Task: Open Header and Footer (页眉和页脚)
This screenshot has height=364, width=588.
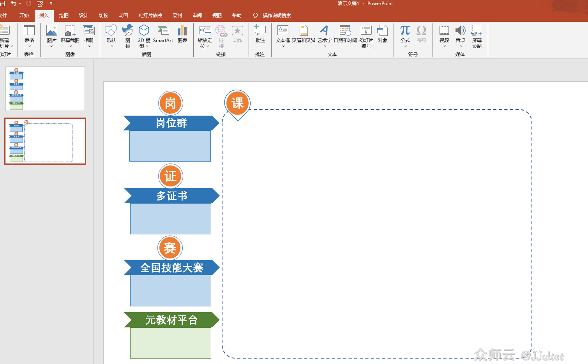Action: (x=304, y=34)
